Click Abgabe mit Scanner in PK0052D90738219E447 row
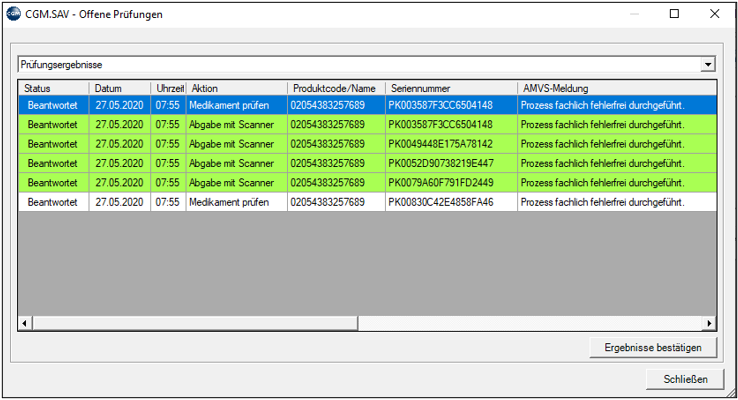The height and width of the screenshot is (400, 738). coord(232,163)
